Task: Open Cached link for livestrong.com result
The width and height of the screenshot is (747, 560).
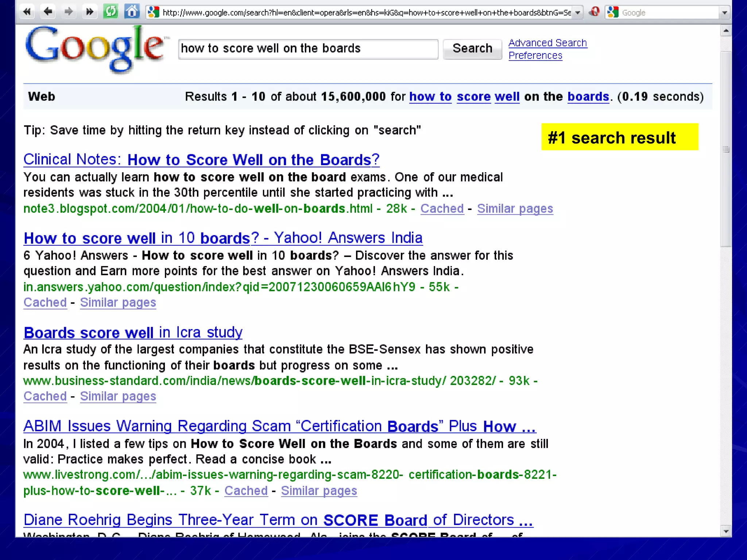Action: click(x=246, y=491)
